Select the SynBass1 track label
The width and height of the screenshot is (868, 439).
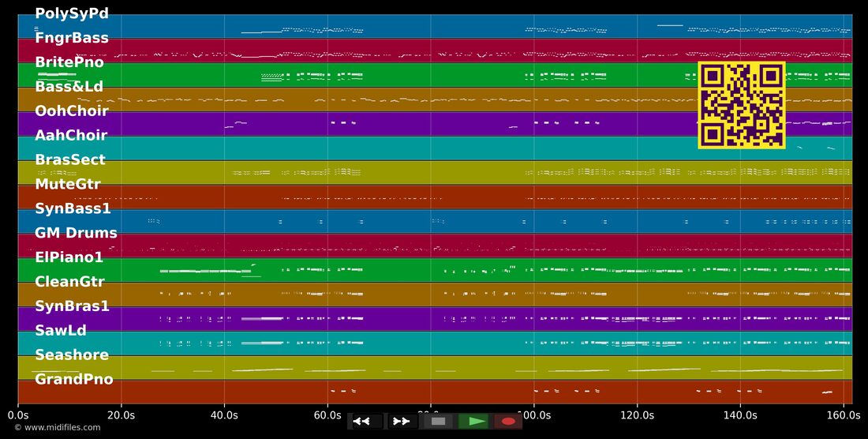(73, 208)
